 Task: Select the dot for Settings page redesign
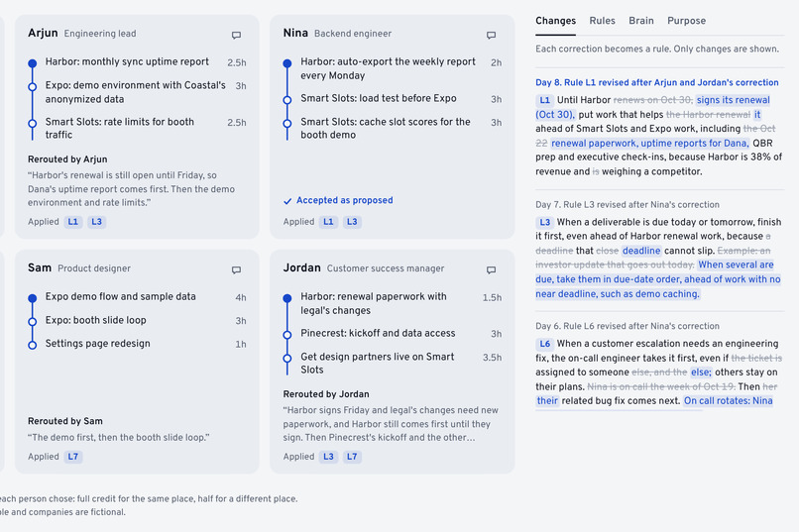point(32,345)
